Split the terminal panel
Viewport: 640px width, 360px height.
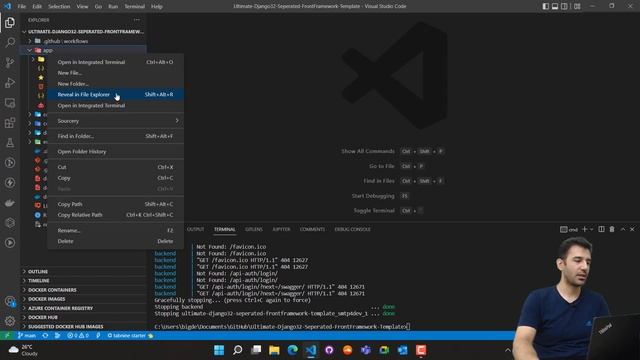601,229
